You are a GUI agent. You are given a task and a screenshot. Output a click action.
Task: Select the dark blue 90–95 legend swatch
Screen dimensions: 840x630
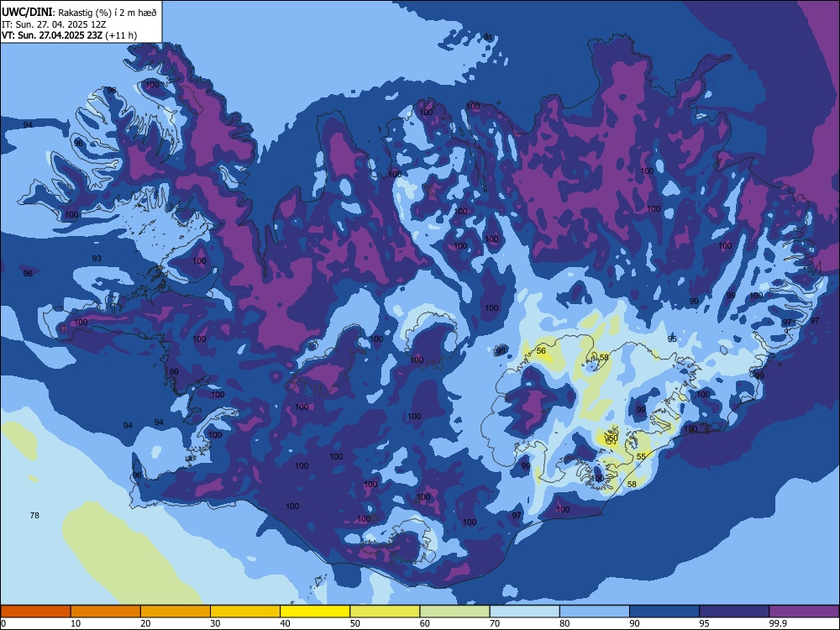coord(664,612)
